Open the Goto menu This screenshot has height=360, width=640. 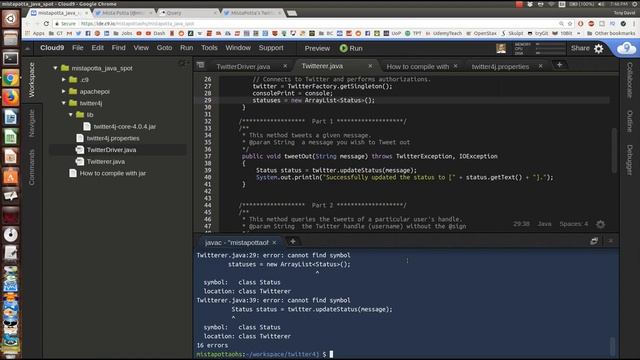pos(164,48)
